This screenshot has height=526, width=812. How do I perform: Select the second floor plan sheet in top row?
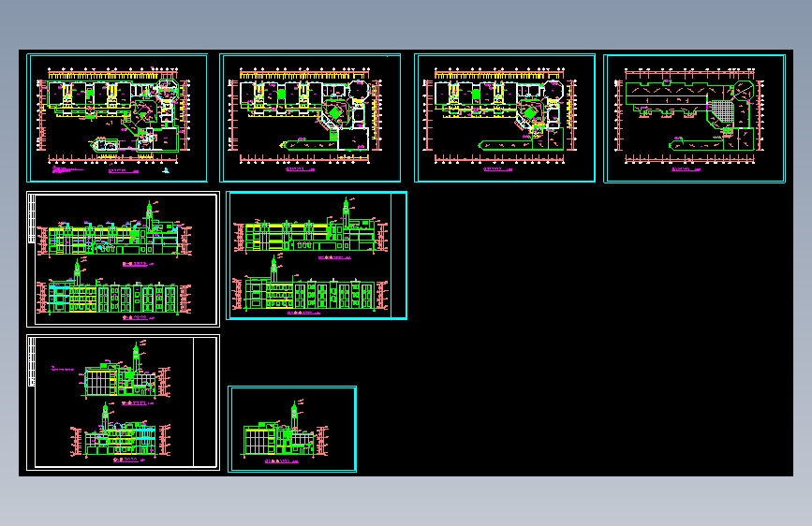coord(310,118)
